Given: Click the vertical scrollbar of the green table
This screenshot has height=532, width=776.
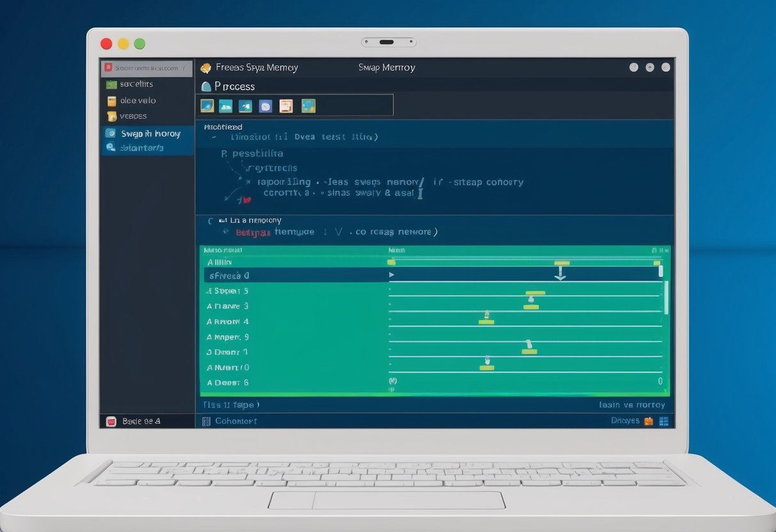Looking at the screenshot, I should click(666, 297).
